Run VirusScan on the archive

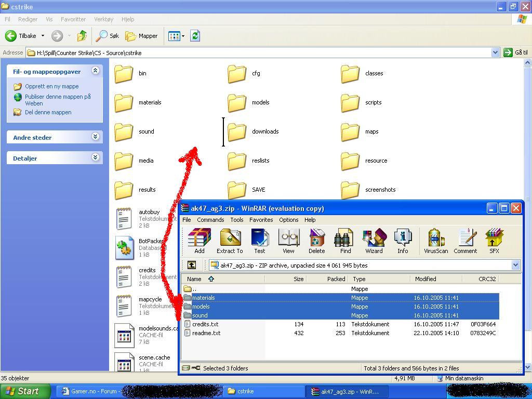tap(436, 241)
